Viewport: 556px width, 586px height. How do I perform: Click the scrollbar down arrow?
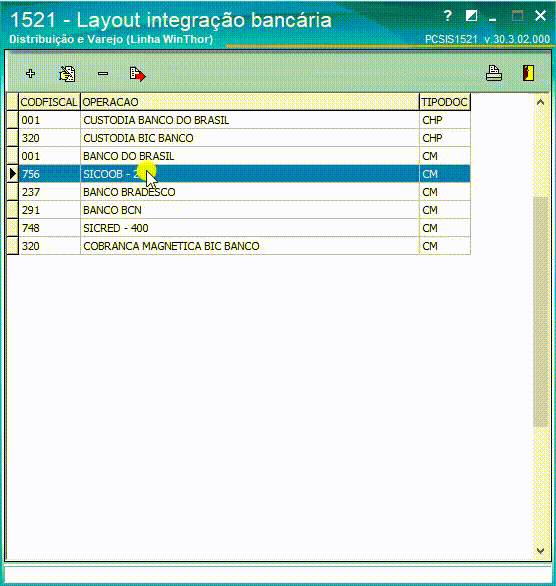point(540,550)
